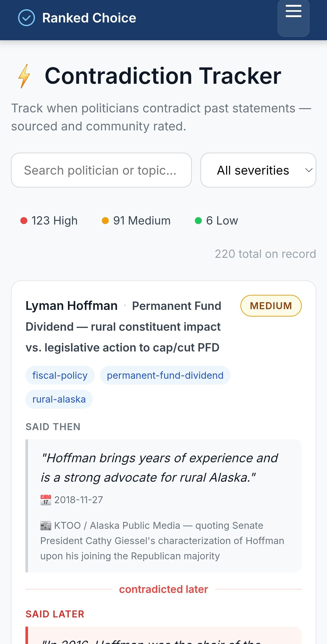The width and height of the screenshot is (327, 644).
Task: Expand the All severities dropdown
Action: click(x=258, y=170)
